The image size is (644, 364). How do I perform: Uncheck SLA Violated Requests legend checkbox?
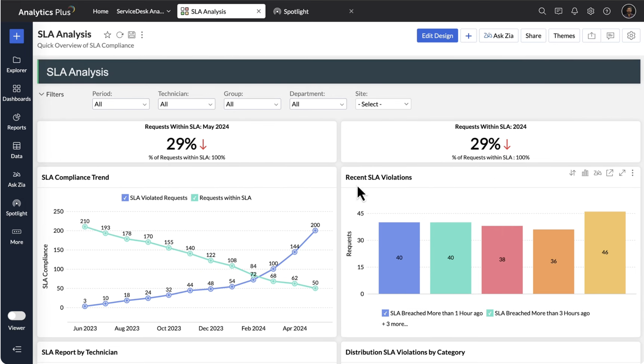[125, 198]
